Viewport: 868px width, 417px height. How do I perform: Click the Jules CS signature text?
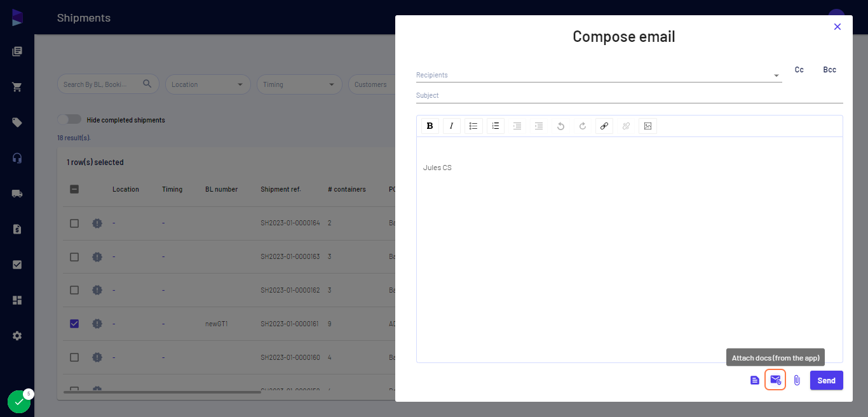[437, 168]
